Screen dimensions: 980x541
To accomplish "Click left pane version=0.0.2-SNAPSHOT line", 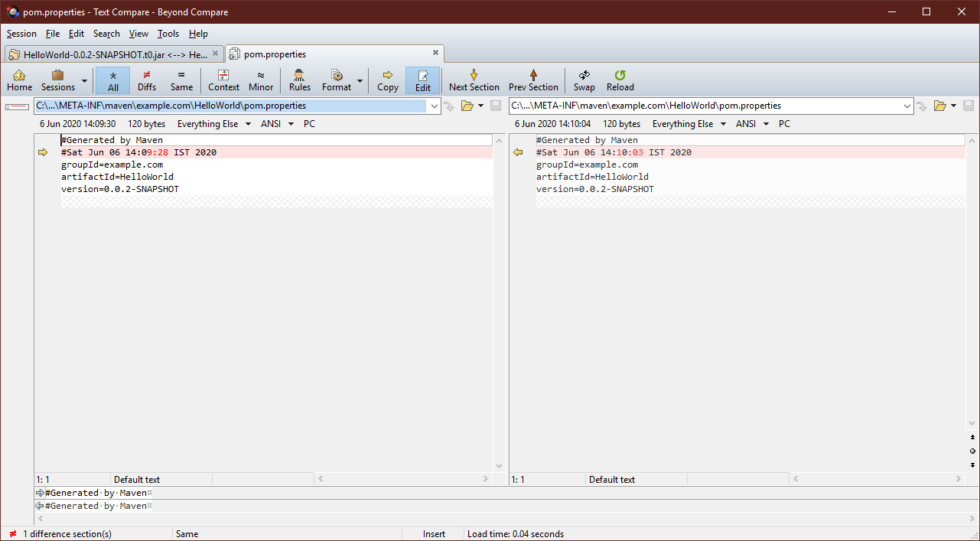I will coord(120,189).
